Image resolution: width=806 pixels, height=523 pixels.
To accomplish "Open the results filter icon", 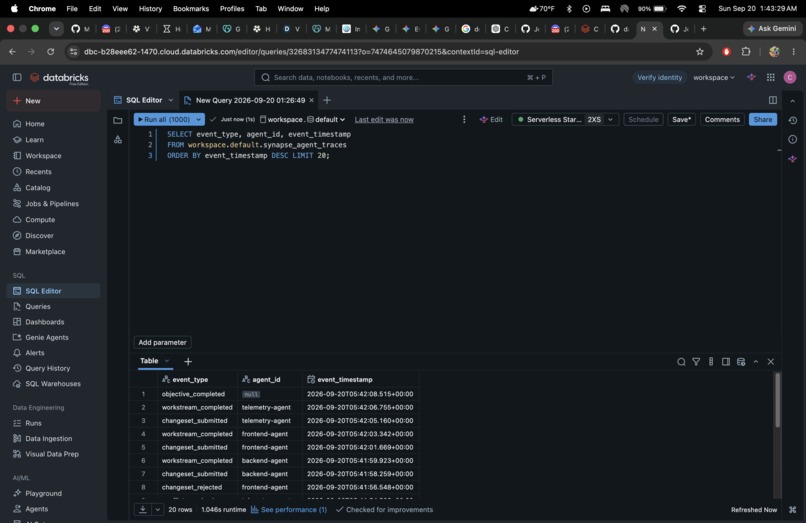I will pyautogui.click(x=696, y=362).
